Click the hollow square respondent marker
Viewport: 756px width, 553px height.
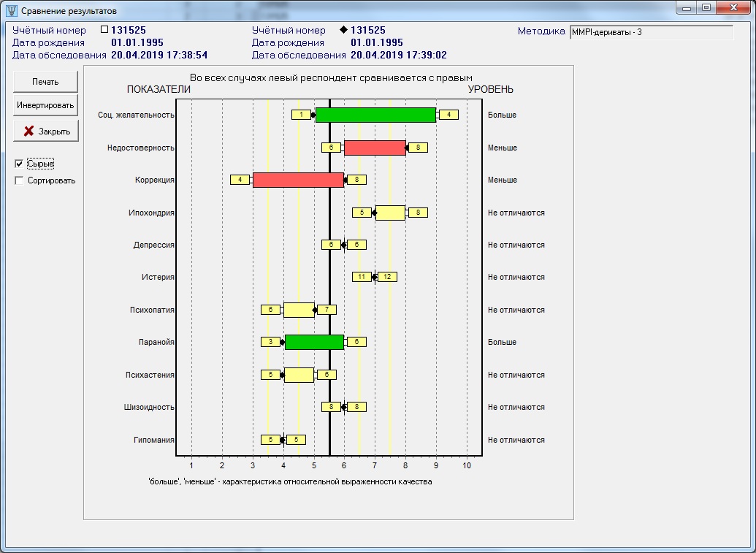[104, 30]
